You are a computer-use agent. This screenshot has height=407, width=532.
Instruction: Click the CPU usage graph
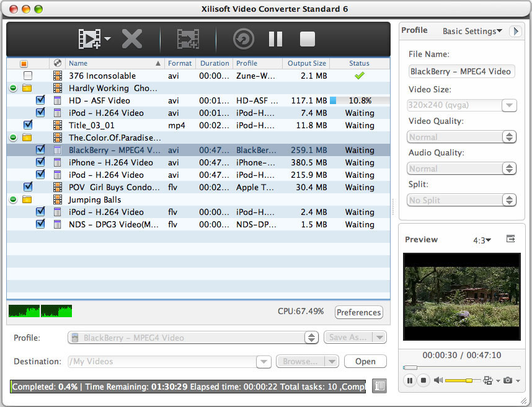pyautogui.click(x=40, y=311)
